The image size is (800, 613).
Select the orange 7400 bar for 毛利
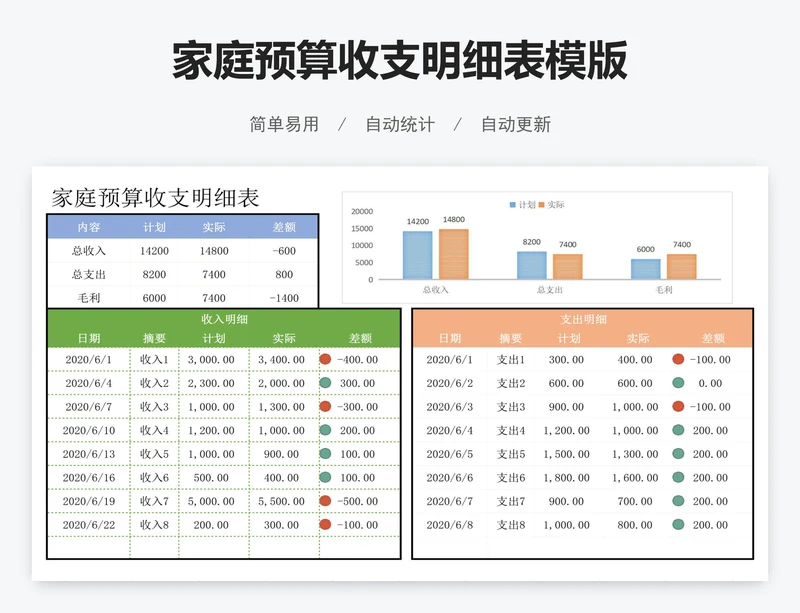tap(682, 267)
